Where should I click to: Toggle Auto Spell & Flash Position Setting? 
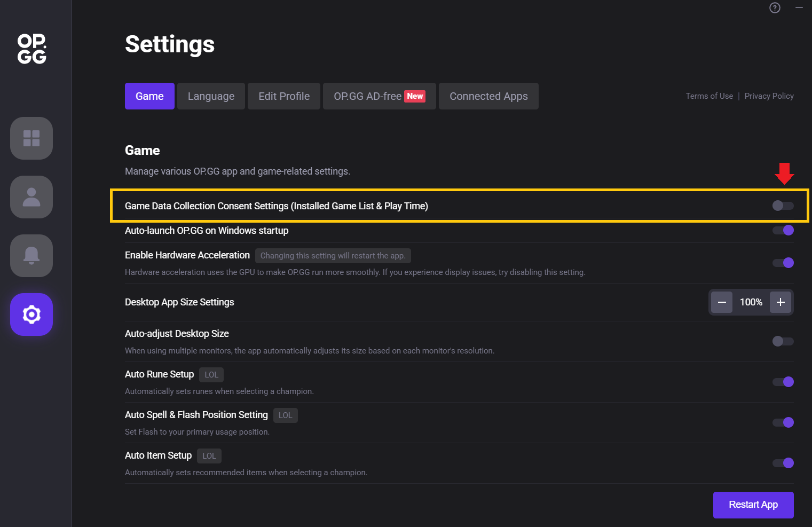coord(783,422)
